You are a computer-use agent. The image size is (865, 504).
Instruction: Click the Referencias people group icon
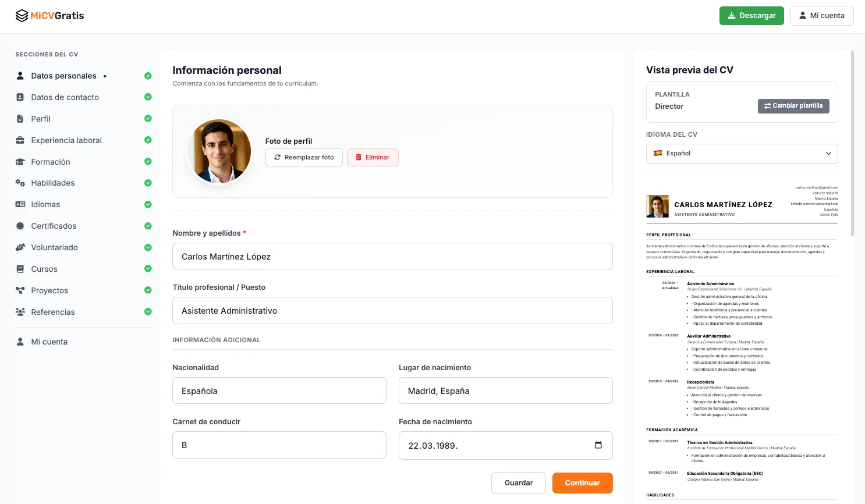(20, 312)
